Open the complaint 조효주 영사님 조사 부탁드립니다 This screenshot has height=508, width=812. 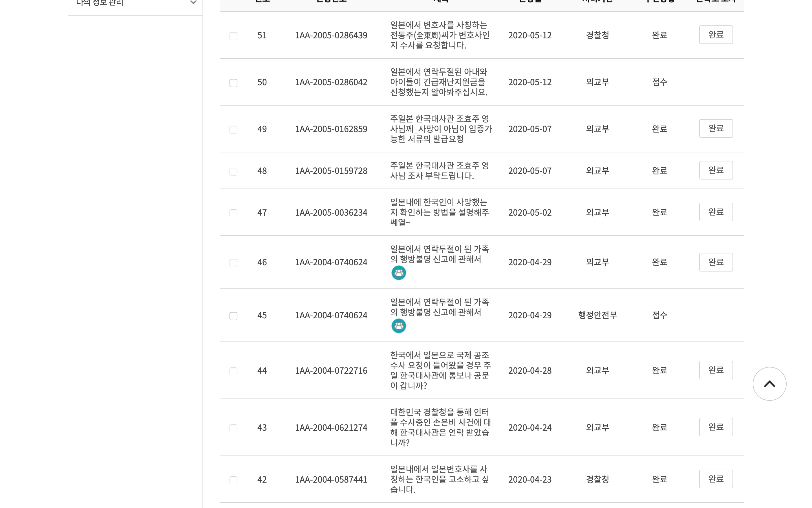[x=440, y=171]
